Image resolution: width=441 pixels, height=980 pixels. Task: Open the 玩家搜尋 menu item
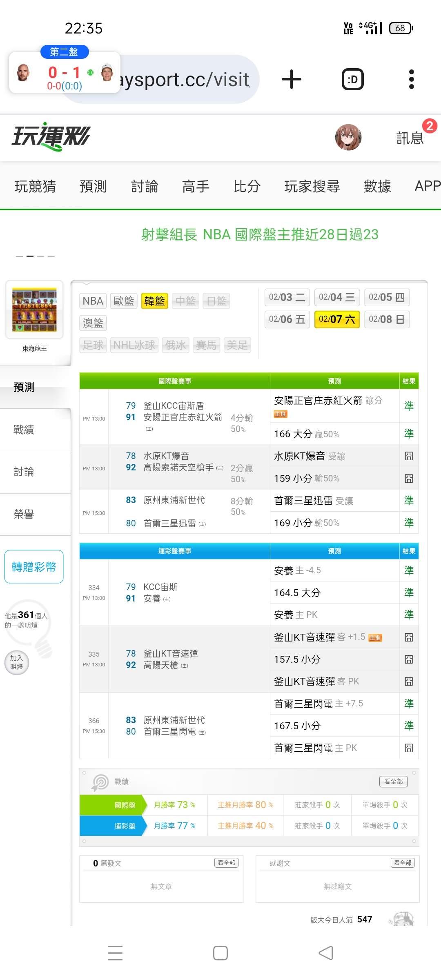312,186
